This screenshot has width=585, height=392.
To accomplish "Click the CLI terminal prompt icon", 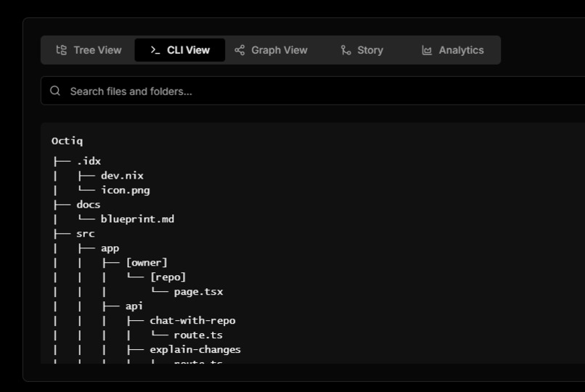I will [x=155, y=50].
